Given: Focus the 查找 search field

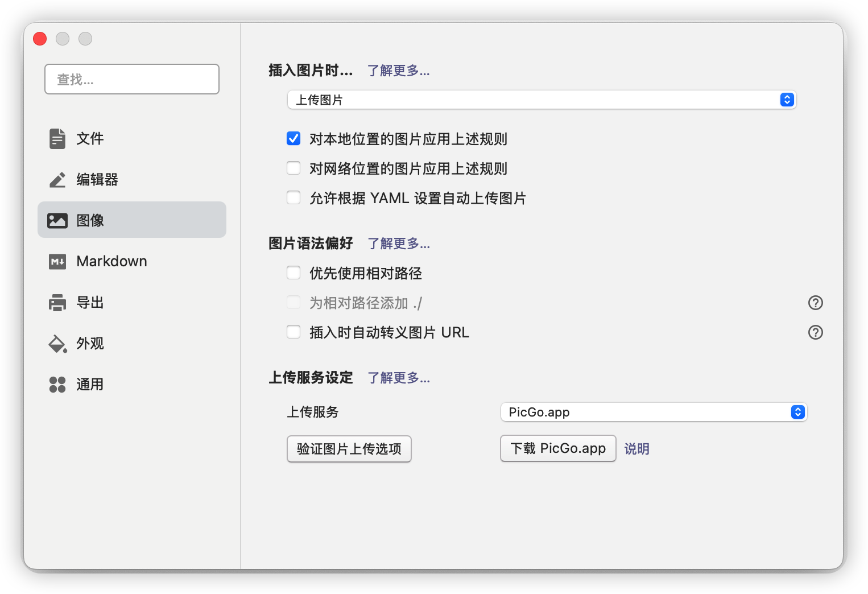Looking at the screenshot, I should tap(132, 79).
